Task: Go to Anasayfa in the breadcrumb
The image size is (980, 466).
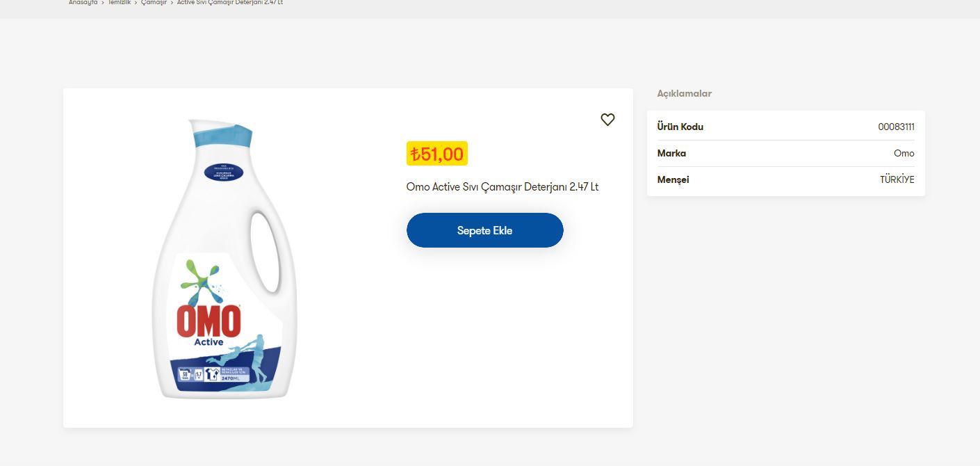Action: click(83, 2)
